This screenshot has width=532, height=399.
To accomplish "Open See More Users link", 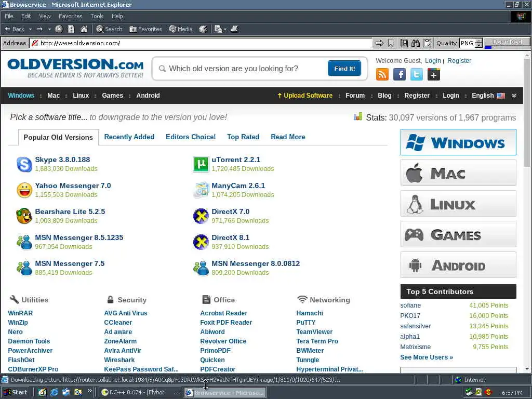I will [x=427, y=357].
